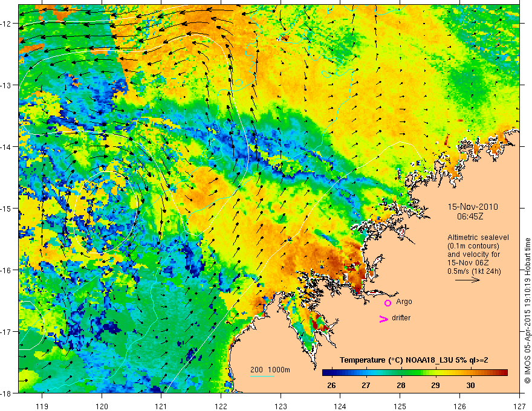Click colorbar value 30
Image resolution: width=532 pixels, height=411 pixels.
click(x=470, y=385)
